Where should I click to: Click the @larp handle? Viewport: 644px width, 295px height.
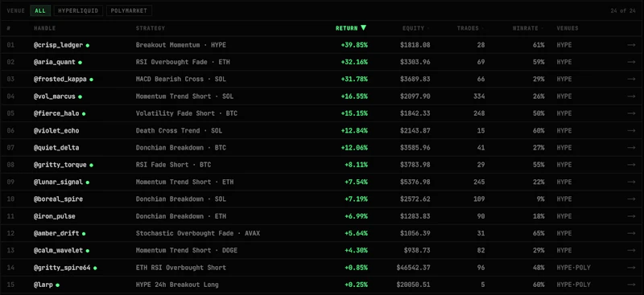point(43,285)
